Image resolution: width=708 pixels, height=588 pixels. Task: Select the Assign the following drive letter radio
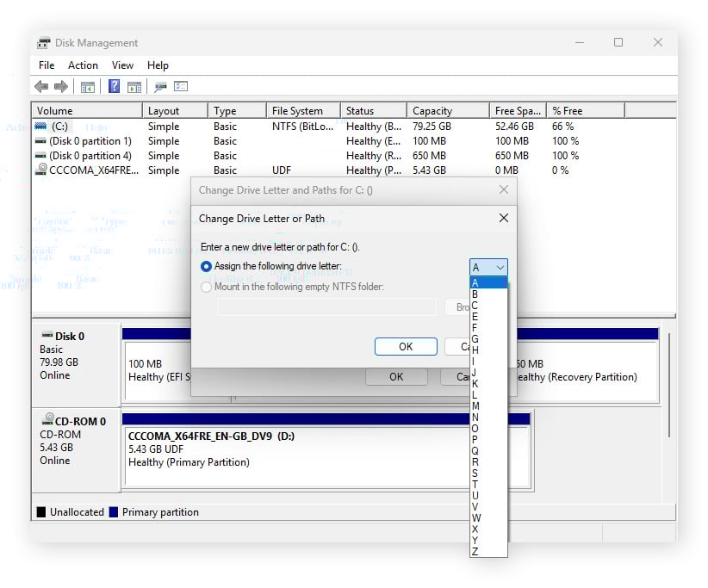click(x=205, y=267)
